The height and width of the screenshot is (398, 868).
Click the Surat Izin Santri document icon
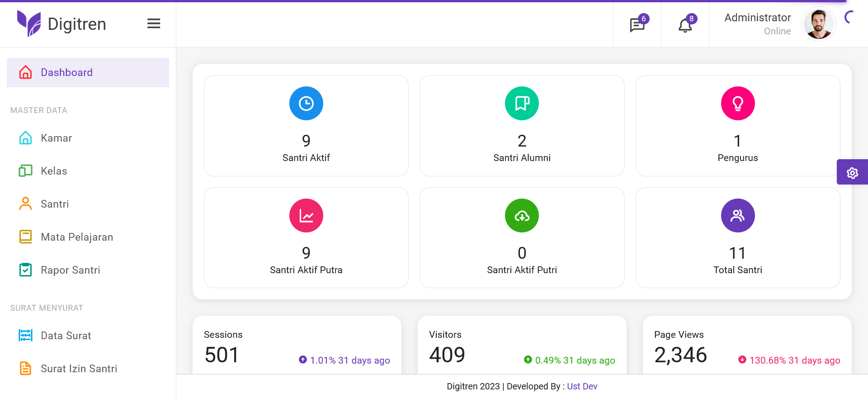point(26,369)
